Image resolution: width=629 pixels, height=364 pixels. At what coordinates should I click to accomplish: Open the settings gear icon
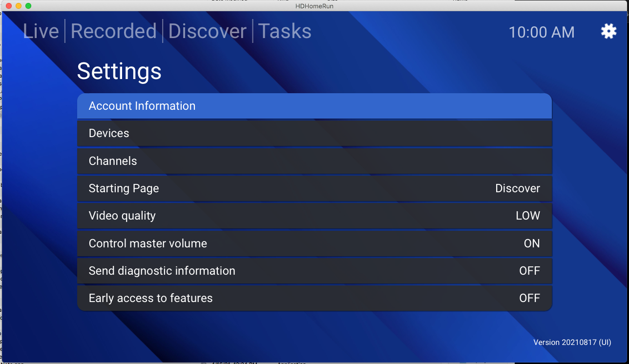click(x=608, y=32)
